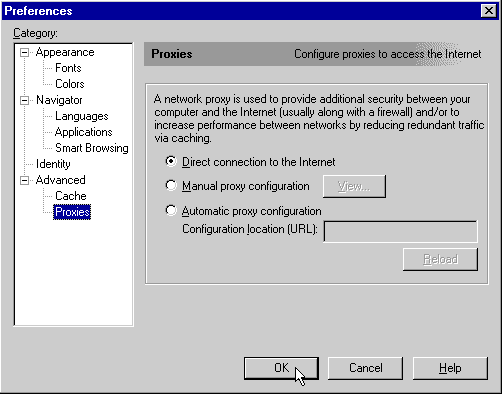Open the Fonts preferences page
Image resolution: width=502 pixels, height=394 pixels.
68,68
